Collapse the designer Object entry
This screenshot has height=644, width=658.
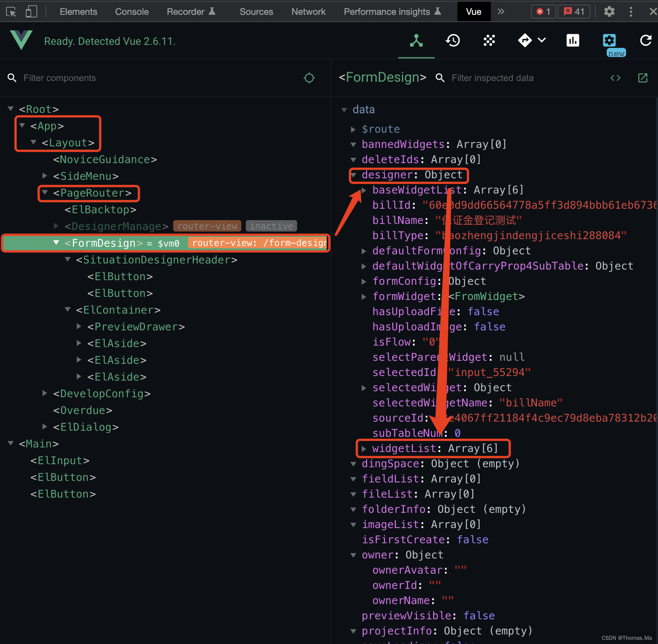(x=353, y=175)
